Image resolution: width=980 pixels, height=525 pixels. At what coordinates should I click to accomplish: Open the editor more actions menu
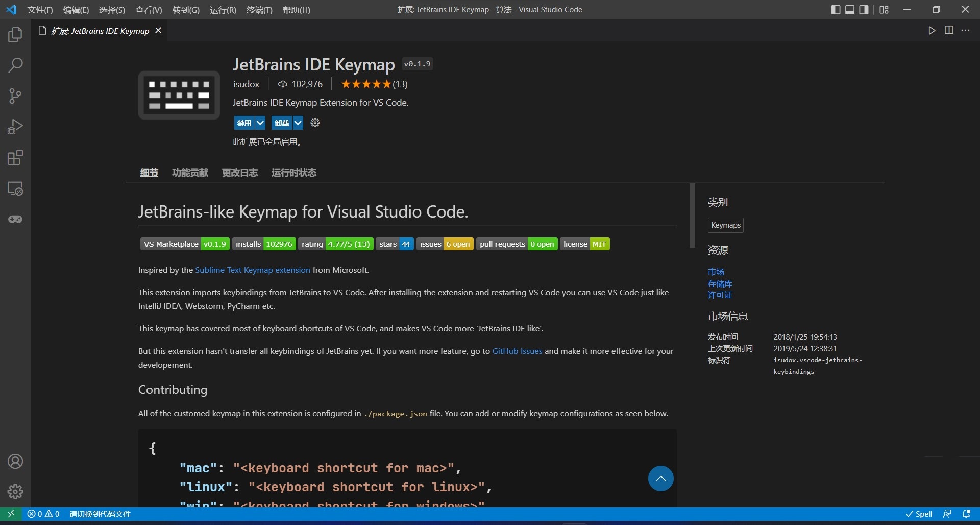point(966,30)
